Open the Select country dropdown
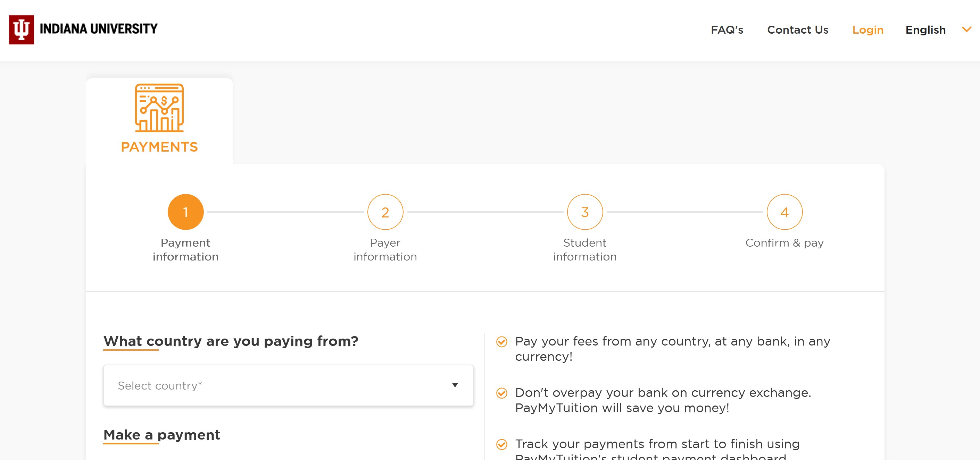Viewport: 980px width, 460px height. point(288,385)
